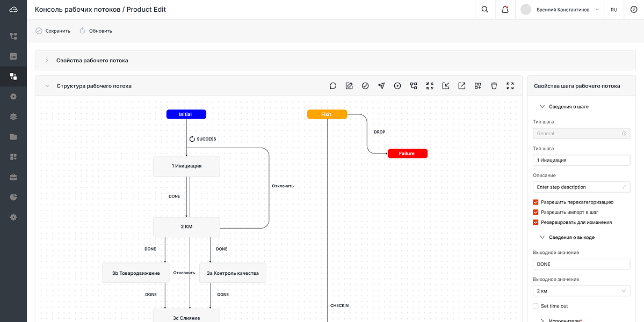Click the search magnifier icon
Screen dimensions: 644x322
point(485,10)
